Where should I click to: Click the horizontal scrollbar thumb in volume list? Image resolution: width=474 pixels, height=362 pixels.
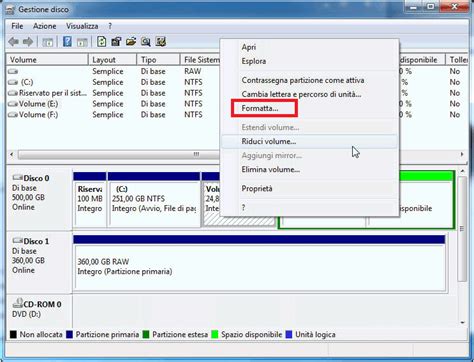119,154
